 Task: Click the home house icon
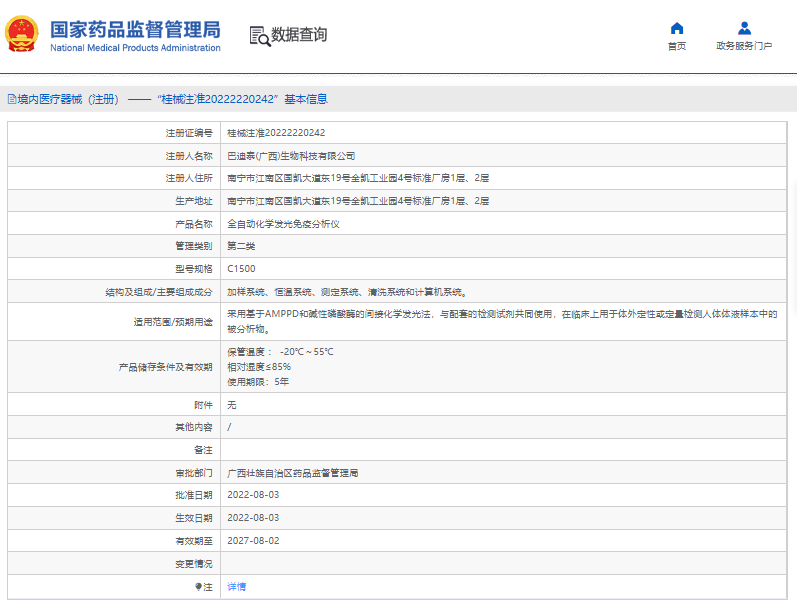[x=677, y=28]
